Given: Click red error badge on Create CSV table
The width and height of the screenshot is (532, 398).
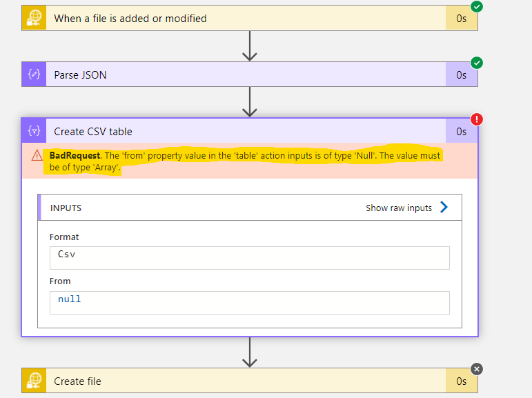Looking at the screenshot, I should click(477, 119).
